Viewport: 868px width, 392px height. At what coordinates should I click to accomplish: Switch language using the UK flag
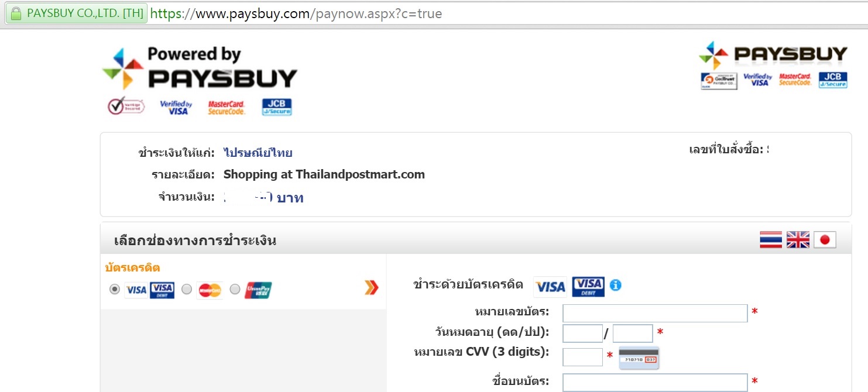(x=798, y=240)
